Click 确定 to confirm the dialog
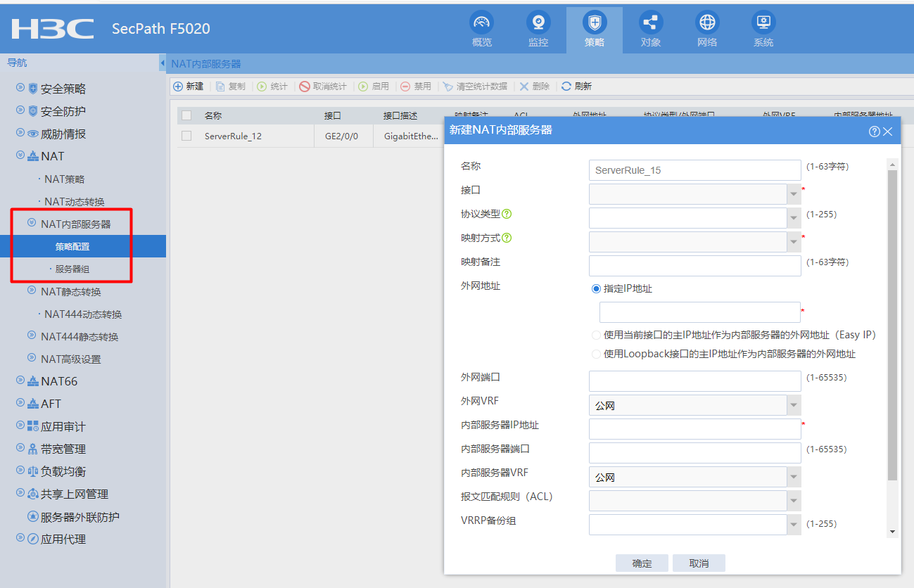914x588 pixels. coord(642,563)
